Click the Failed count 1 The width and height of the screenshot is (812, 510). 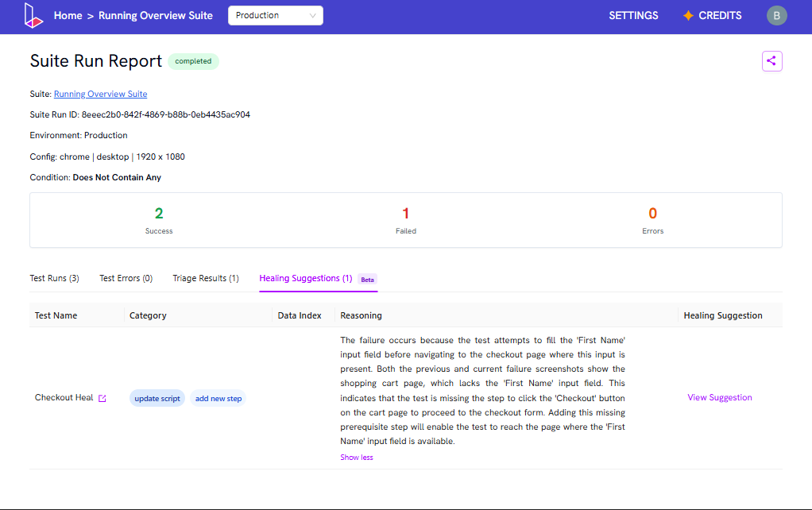pos(405,214)
